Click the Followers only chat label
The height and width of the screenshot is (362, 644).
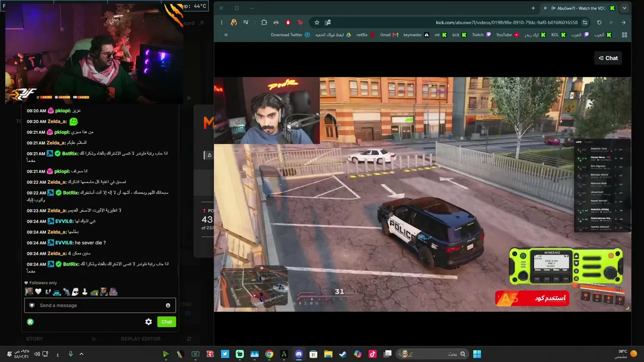[43, 283]
